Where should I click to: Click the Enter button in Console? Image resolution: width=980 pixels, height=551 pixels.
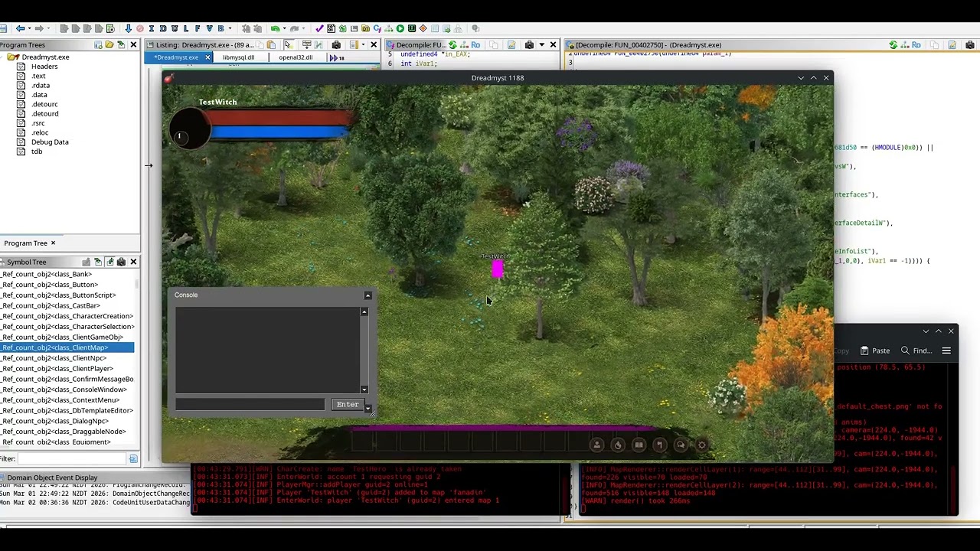[347, 404]
